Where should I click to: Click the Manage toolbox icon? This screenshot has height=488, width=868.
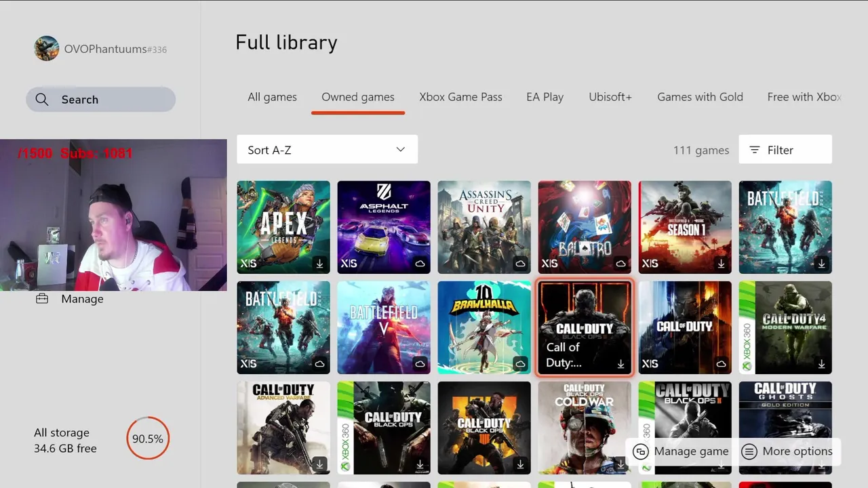pyautogui.click(x=42, y=299)
